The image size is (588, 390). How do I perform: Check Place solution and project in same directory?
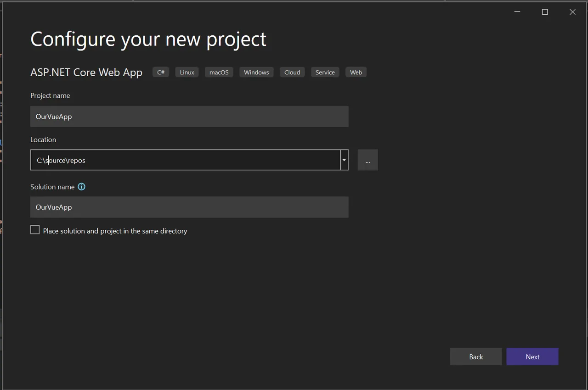pos(35,230)
